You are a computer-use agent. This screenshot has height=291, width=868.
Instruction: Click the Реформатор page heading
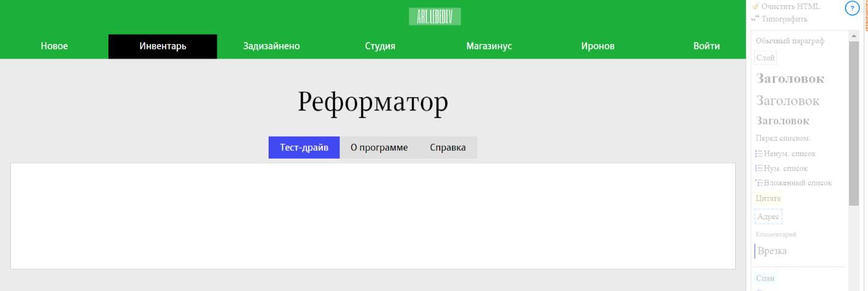(373, 102)
